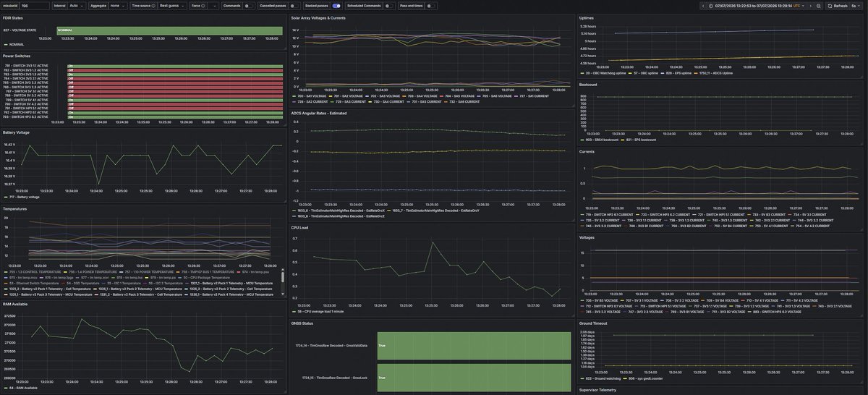868x395 pixels.
Task: Click the info icon next to Force
Action: (x=203, y=5)
